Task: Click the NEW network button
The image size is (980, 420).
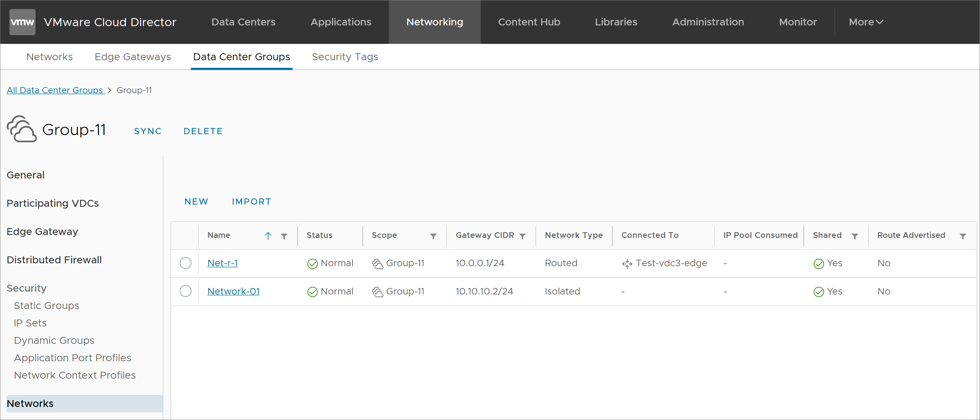Action: point(196,201)
